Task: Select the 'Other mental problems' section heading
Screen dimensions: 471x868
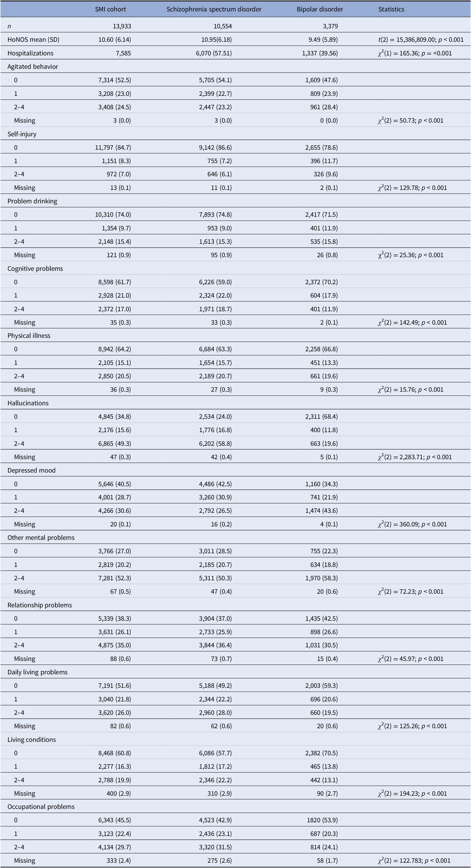Action: click(41, 537)
